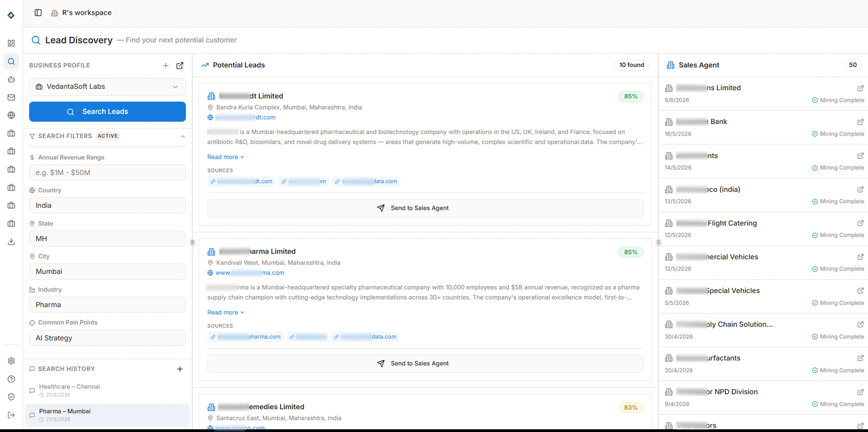The image size is (868, 432).
Task: Open 'dt.com' source chip in first card
Action: click(x=242, y=181)
